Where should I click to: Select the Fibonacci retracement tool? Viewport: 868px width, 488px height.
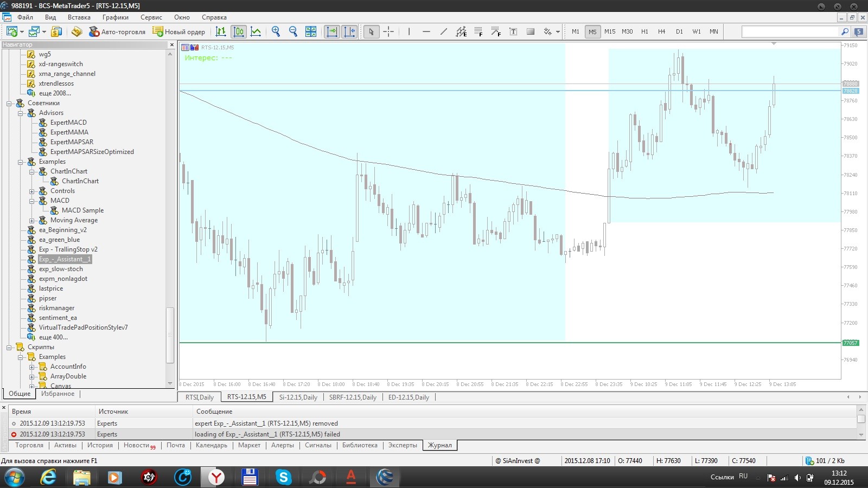click(x=478, y=31)
